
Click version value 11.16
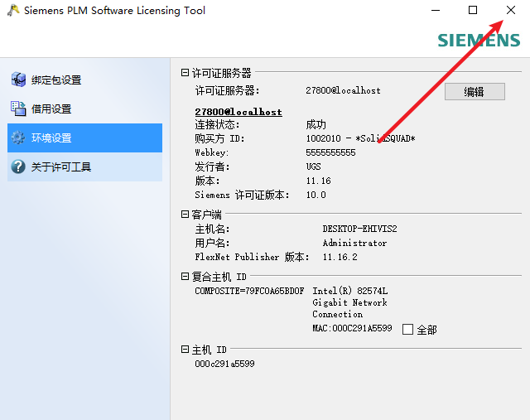pyautogui.click(x=318, y=181)
